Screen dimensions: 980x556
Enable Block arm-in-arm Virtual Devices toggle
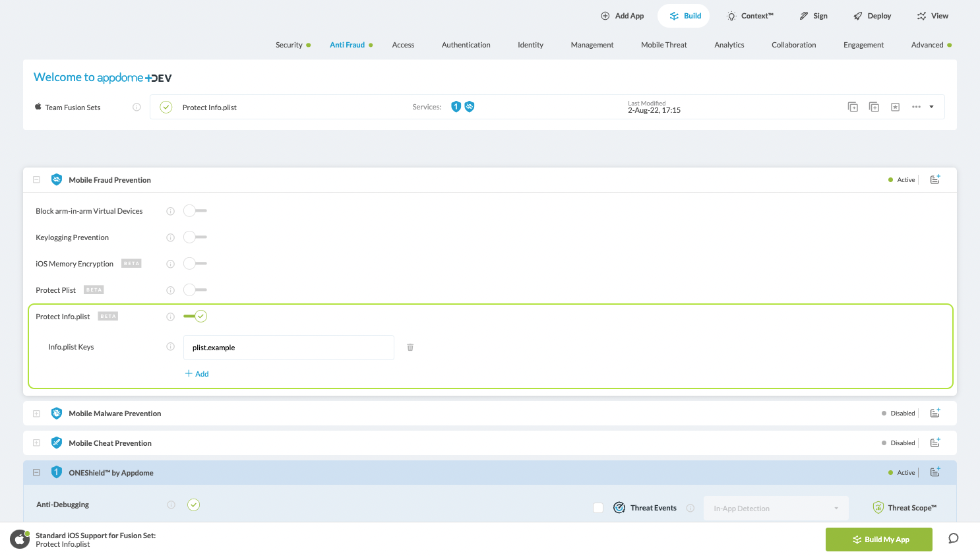tap(195, 211)
